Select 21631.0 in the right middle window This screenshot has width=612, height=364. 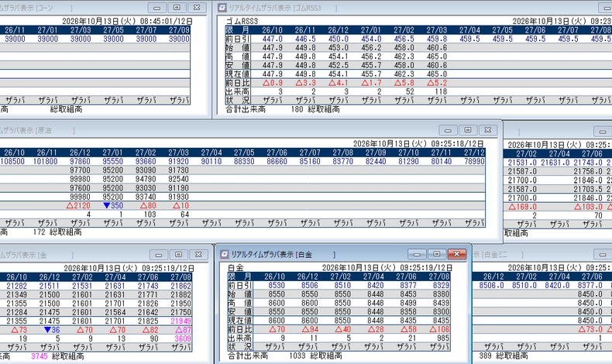tap(555, 163)
